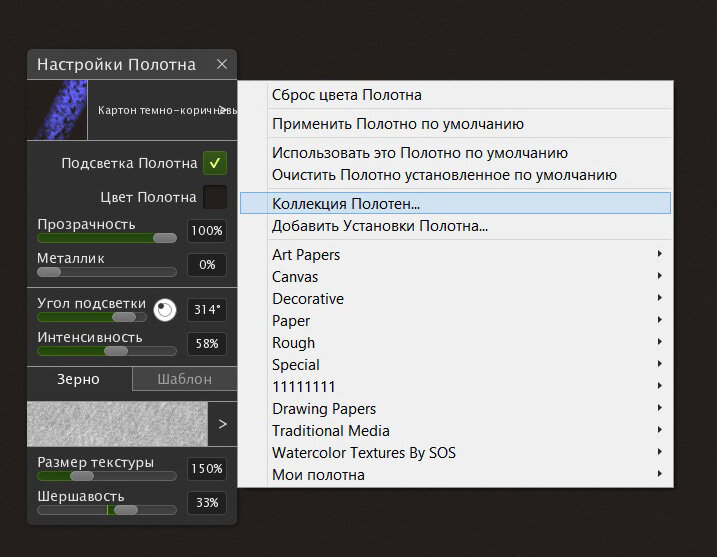The image size is (717, 557).
Task: Expand the Art Papers submenu
Action: point(455,254)
